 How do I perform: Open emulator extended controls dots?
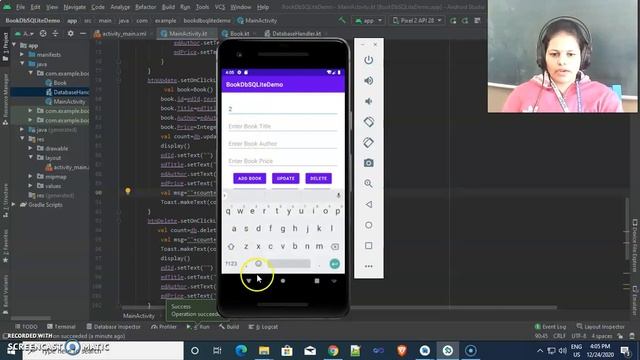(368, 266)
